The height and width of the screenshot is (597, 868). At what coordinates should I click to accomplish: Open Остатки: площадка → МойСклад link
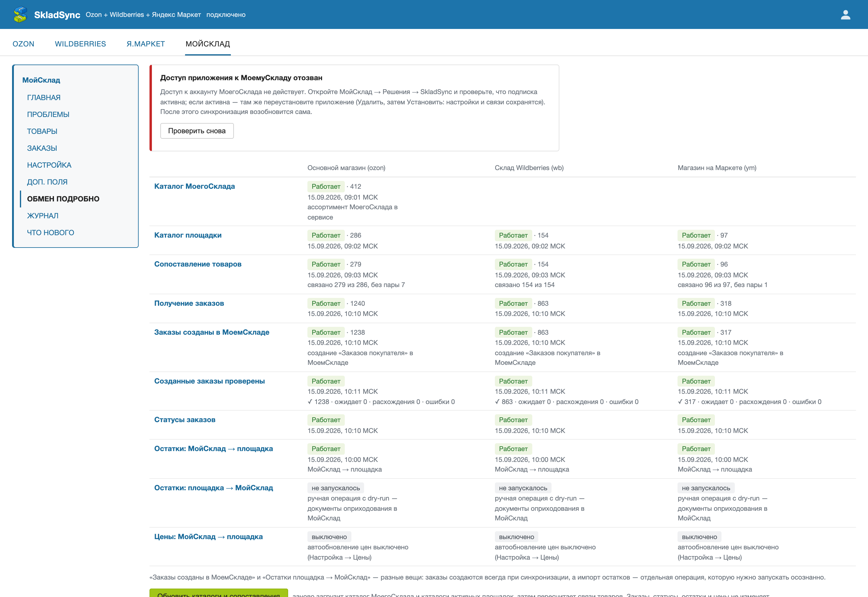(213, 488)
